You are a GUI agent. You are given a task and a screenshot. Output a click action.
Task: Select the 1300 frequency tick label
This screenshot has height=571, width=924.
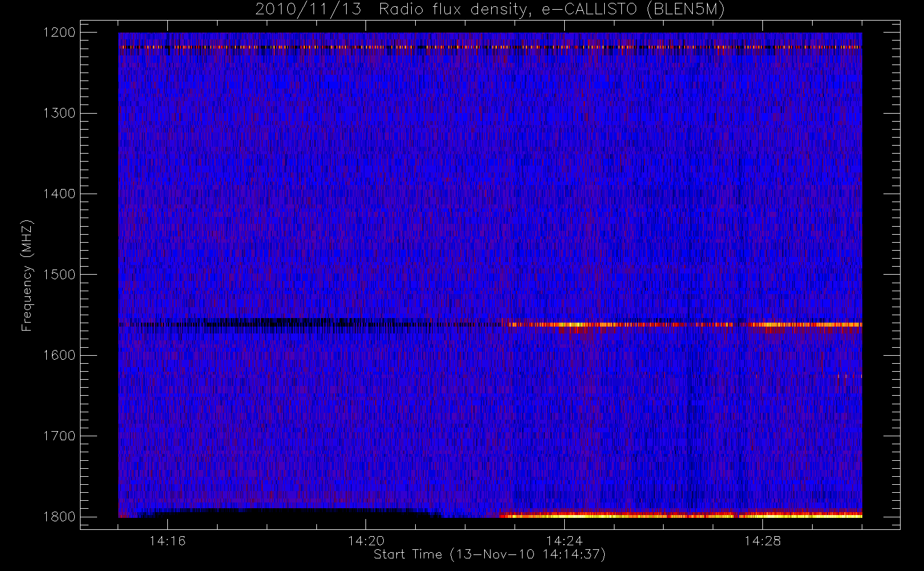tap(59, 113)
